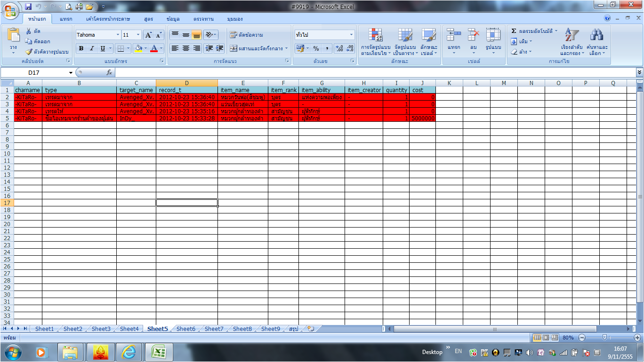
Task: Click the Format Painter icon
Action: pyautogui.click(x=29, y=52)
